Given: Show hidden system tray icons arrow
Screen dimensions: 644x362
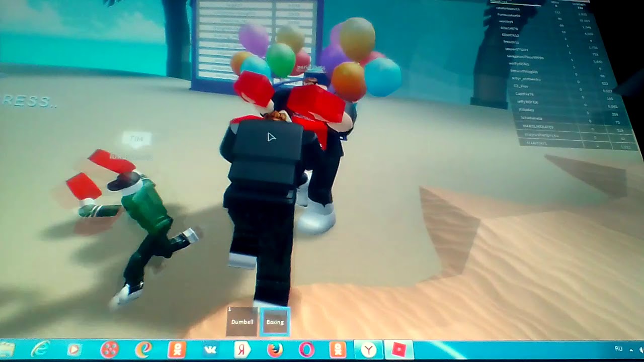Looking at the screenshot, I should pyautogui.click(x=631, y=349).
